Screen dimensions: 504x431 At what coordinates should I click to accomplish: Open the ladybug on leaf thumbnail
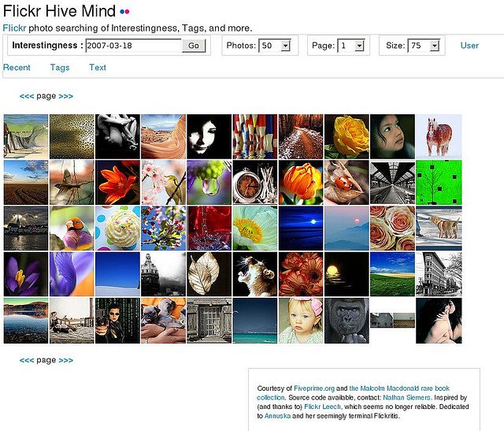(346, 182)
